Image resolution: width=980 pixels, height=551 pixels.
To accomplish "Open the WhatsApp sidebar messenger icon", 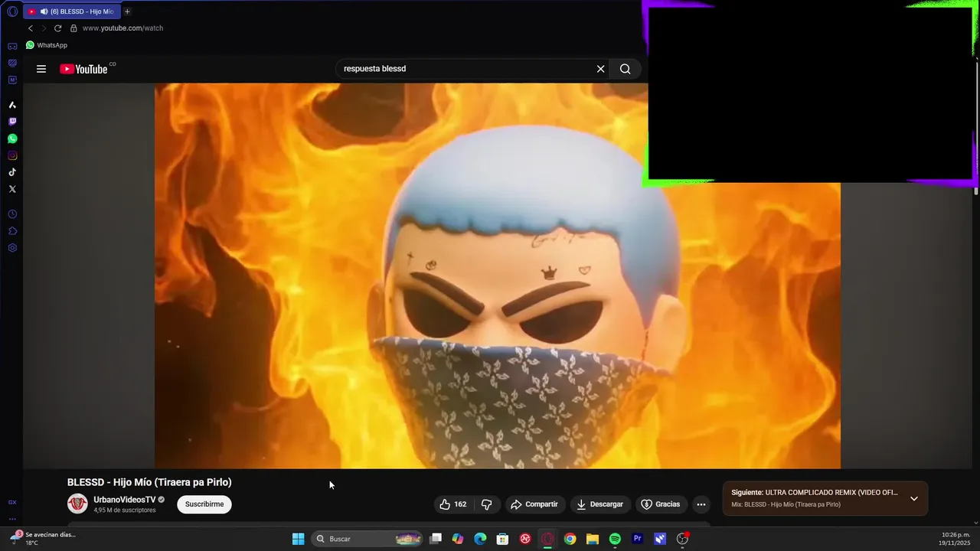I will (x=12, y=139).
